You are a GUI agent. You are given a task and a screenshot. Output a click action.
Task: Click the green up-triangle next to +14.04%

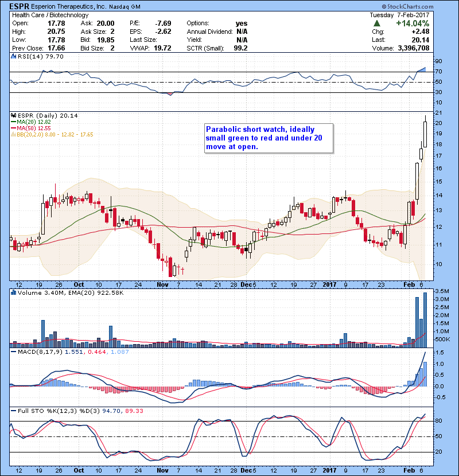[x=377, y=24]
